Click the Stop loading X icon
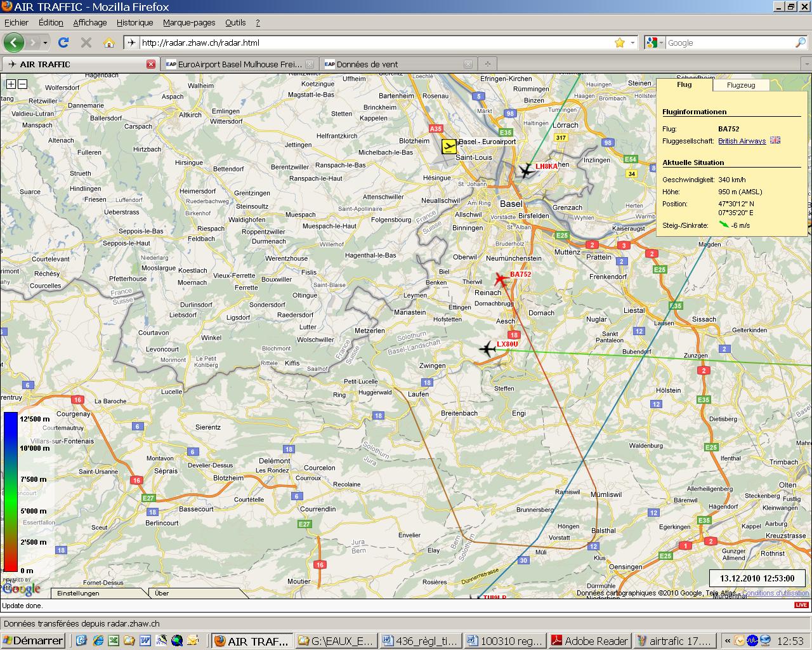 click(x=86, y=43)
